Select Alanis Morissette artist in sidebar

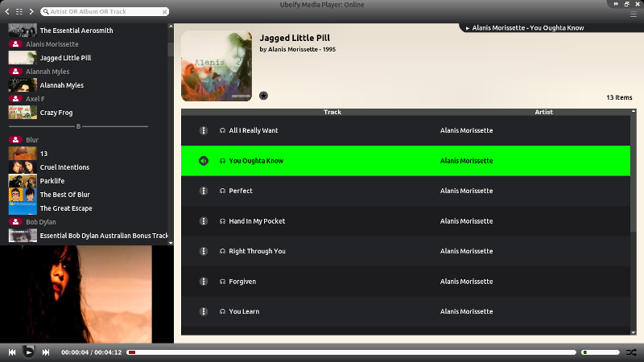[52, 44]
